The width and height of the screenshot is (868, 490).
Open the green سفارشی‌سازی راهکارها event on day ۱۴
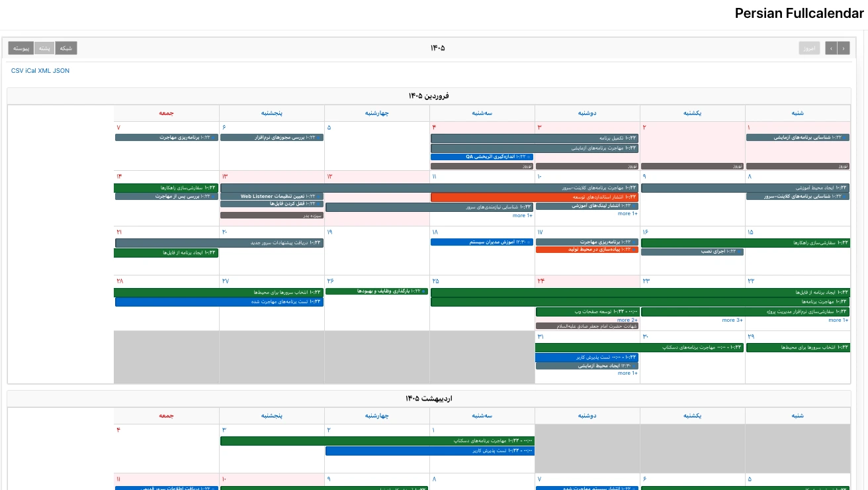(166, 188)
